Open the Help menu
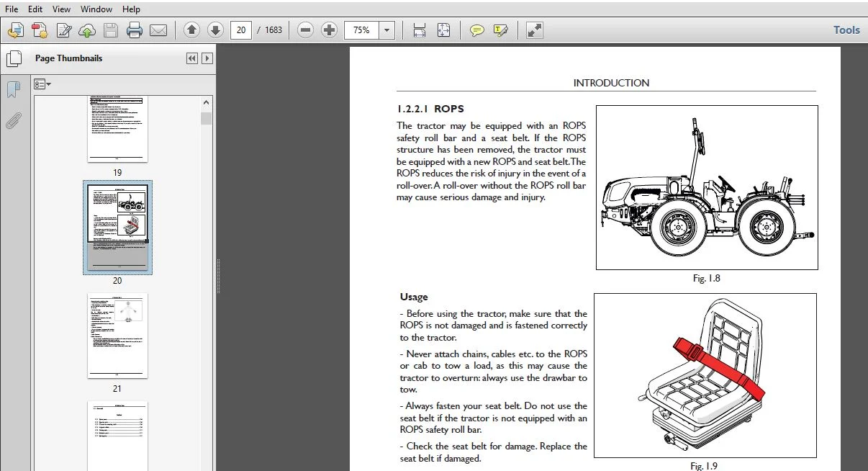This screenshot has height=471, width=868. click(131, 9)
